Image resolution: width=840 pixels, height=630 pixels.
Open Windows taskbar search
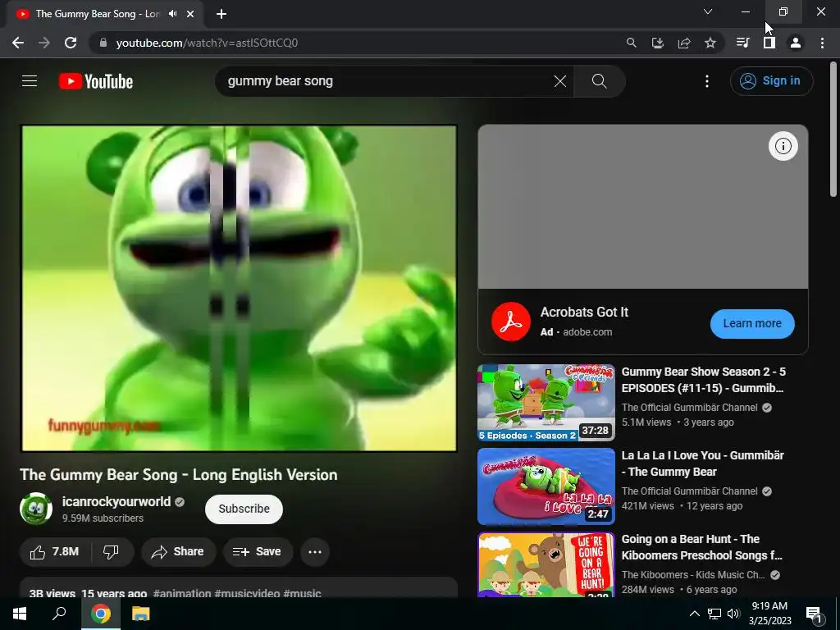click(59, 614)
